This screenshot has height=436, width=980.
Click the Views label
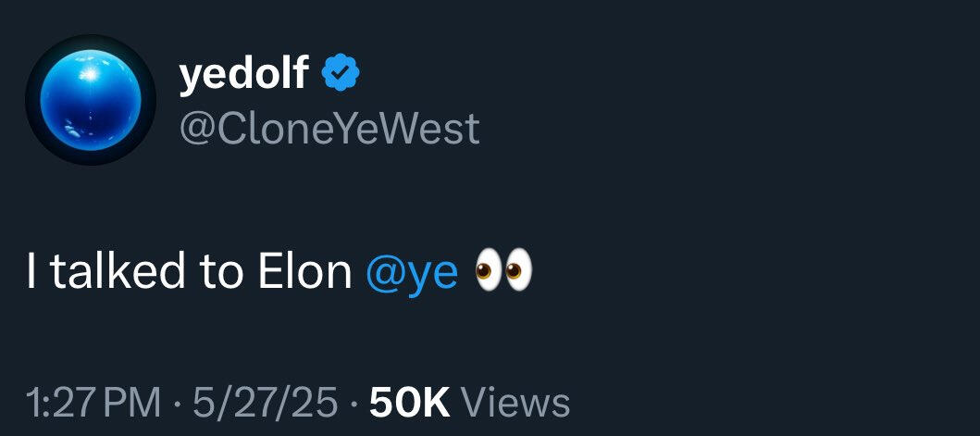click(x=515, y=403)
